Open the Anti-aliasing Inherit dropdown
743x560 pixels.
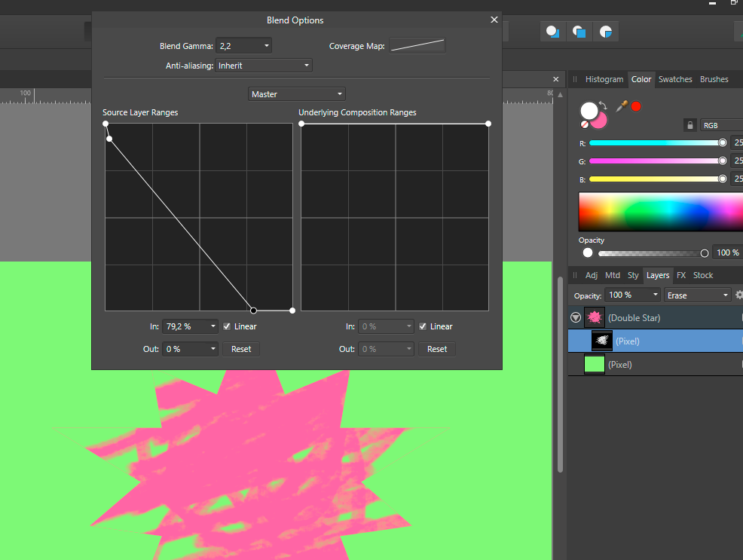[264, 66]
